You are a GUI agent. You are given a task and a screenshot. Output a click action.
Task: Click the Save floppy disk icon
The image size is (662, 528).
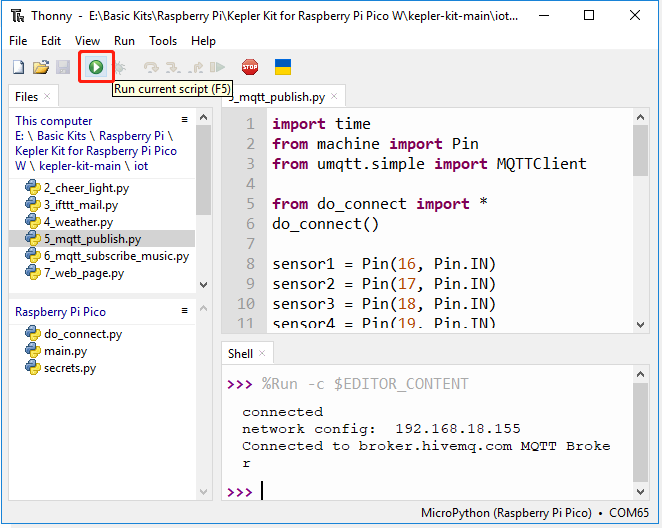(x=63, y=67)
